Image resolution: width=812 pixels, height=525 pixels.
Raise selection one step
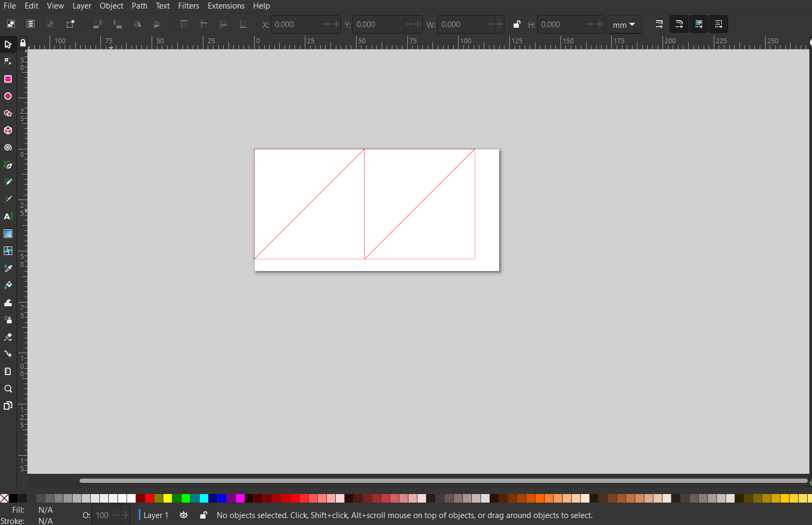coord(203,24)
